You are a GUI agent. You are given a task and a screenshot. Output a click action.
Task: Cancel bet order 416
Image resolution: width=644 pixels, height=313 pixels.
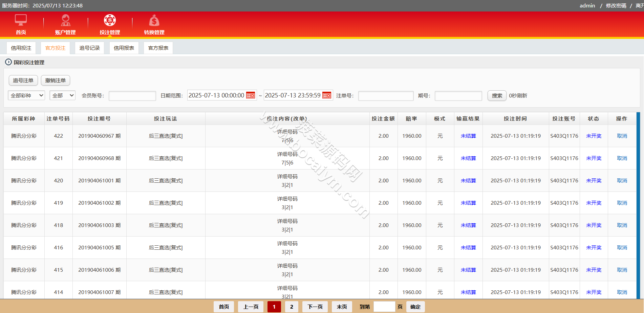622,248
